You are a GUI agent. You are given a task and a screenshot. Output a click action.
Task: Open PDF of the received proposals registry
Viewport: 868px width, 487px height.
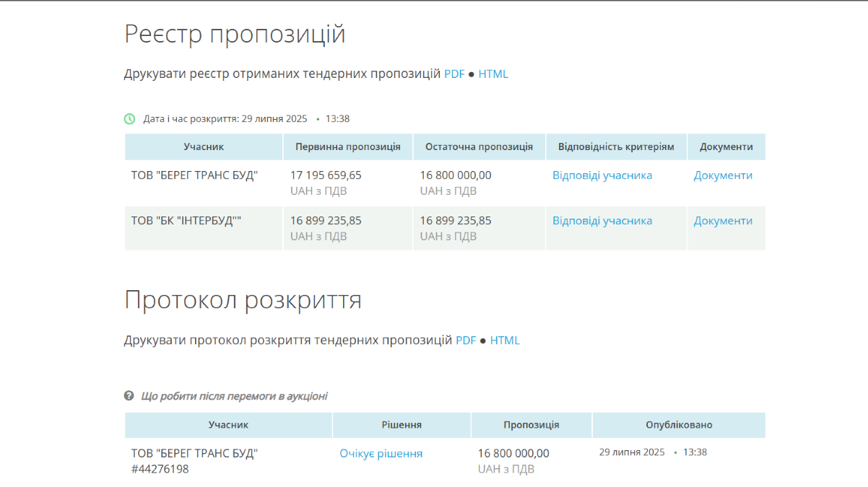[x=454, y=74]
